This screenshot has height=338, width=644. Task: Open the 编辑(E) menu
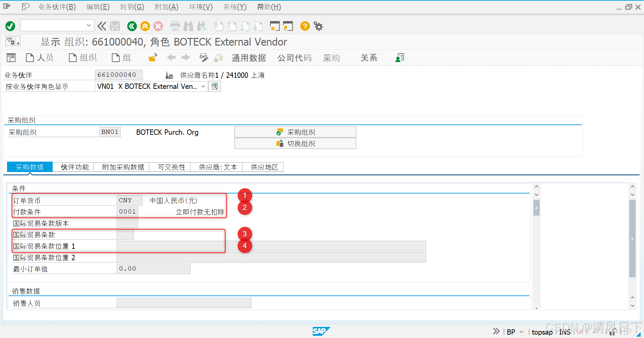pyautogui.click(x=98, y=7)
